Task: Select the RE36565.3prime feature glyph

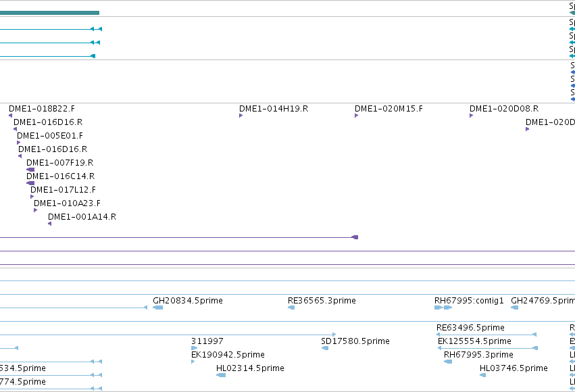Action: pos(291,308)
